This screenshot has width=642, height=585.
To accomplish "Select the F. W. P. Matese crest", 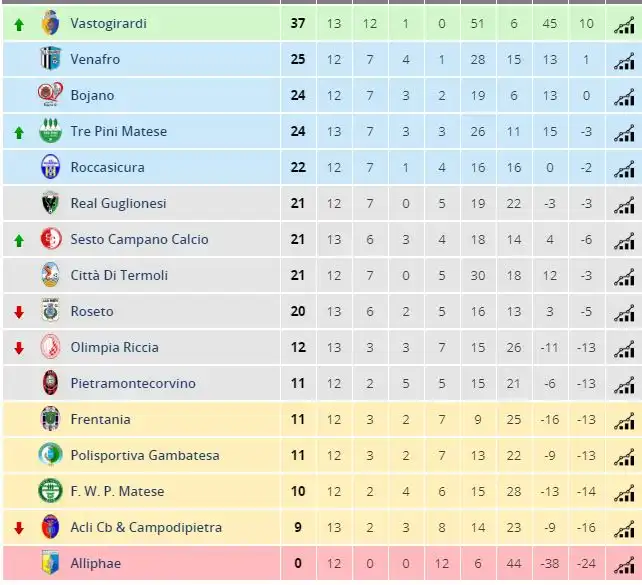I will pyautogui.click(x=50, y=491).
